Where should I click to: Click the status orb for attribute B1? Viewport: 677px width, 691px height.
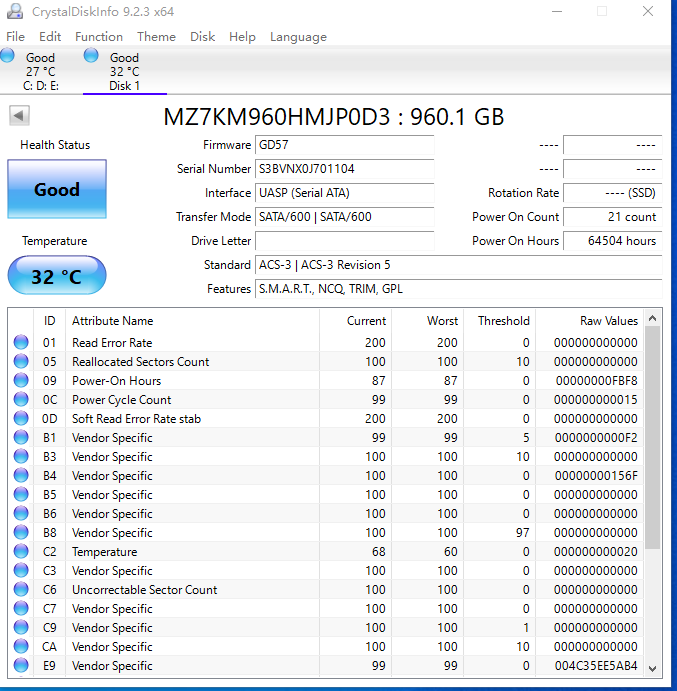click(x=21, y=437)
